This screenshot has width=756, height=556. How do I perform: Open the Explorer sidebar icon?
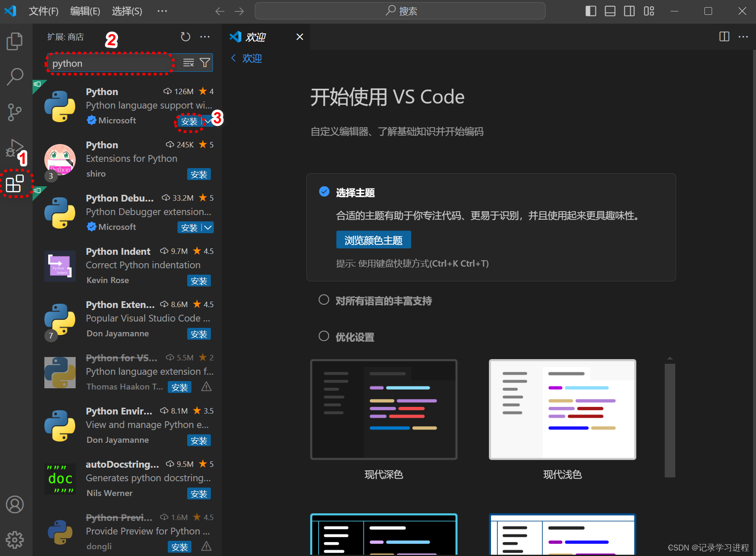15,41
